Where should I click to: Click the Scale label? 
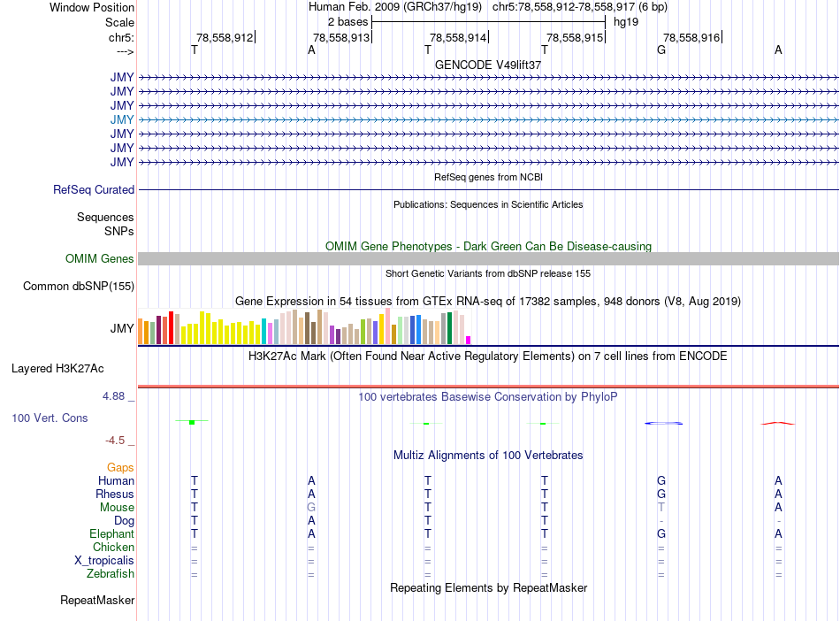click(x=120, y=22)
